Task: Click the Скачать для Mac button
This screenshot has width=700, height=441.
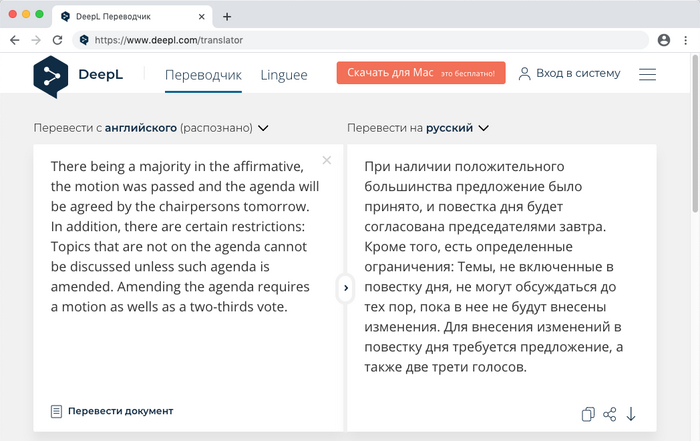Action: pos(420,74)
